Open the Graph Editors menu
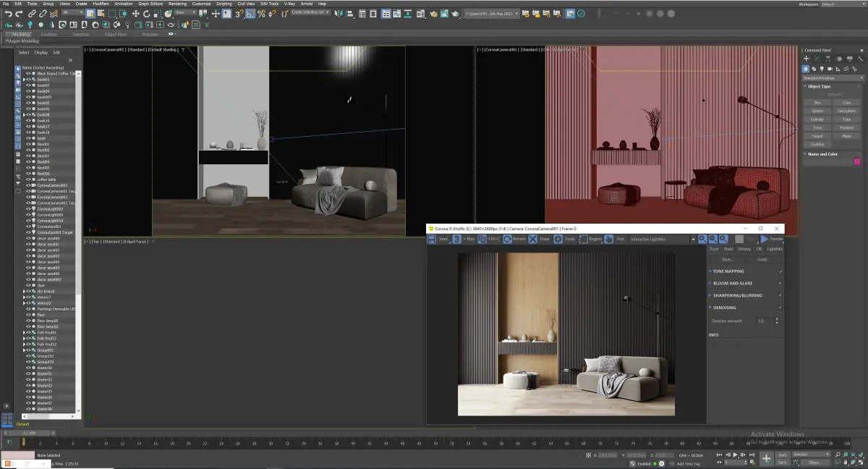The height and width of the screenshot is (469, 868). (150, 4)
